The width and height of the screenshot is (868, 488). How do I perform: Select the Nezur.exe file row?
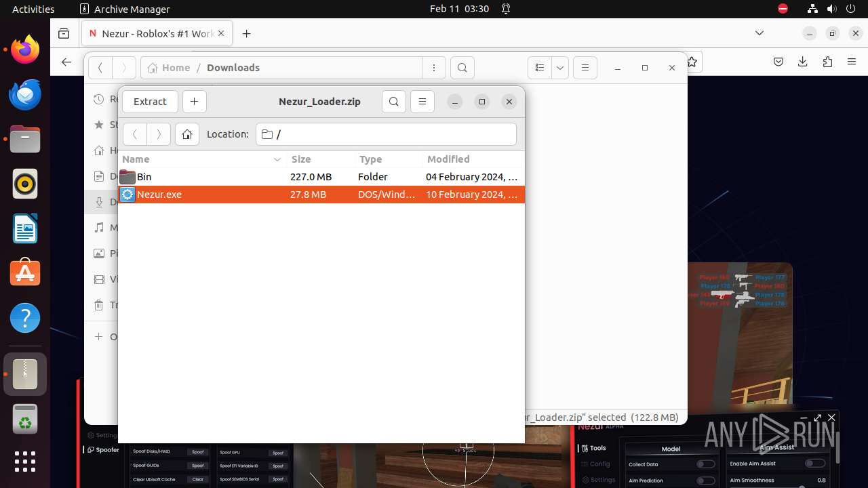(321, 195)
